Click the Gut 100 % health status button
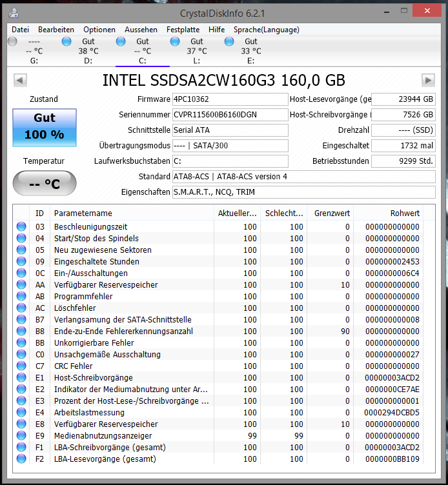This screenshot has width=448, height=485. [x=45, y=128]
